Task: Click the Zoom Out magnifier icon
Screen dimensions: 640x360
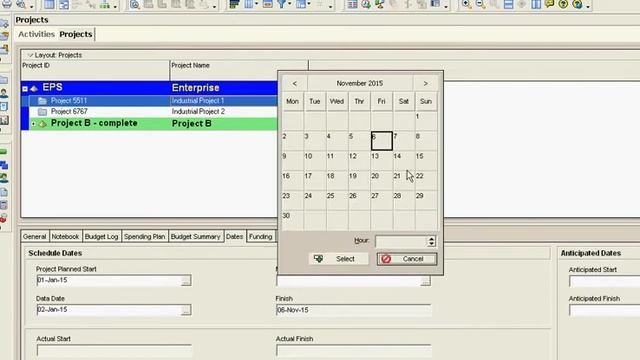Action: [x=480, y=4]
